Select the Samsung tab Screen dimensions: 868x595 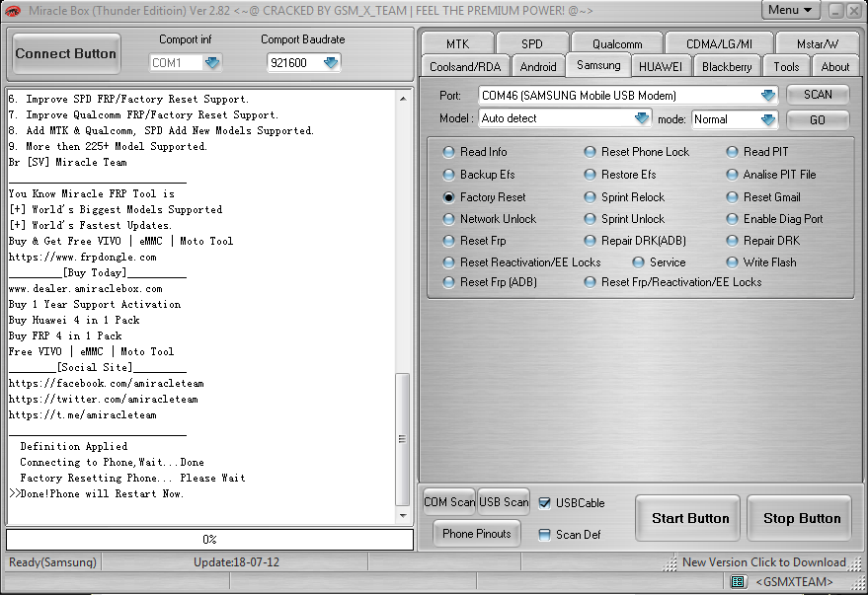598,65
